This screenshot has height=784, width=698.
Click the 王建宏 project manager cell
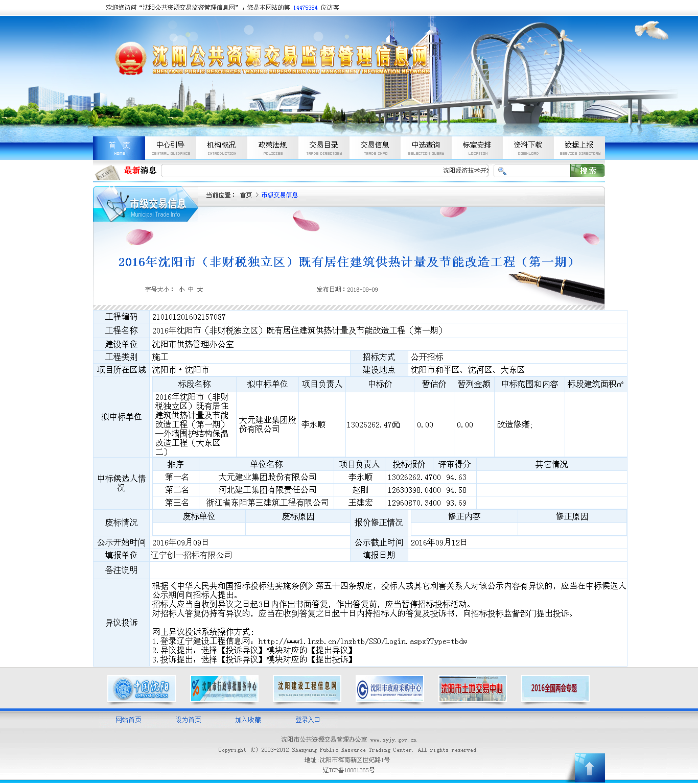(x=361, y=503)
